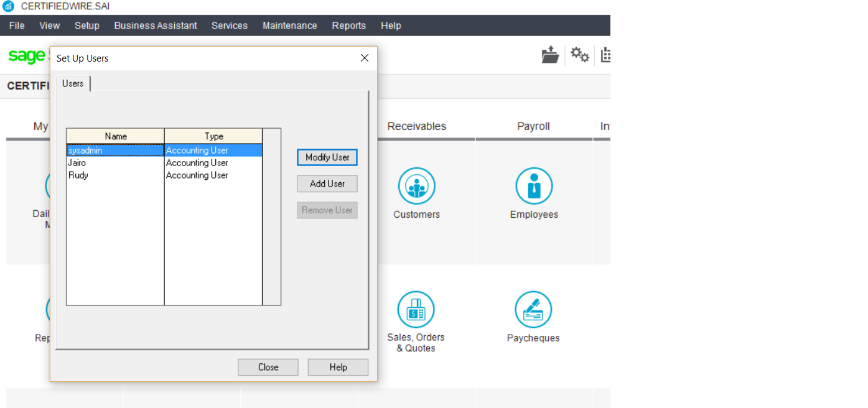Open the Maintenance menu
This screenshot has height=408, width=868.
(x=290, y=25)
